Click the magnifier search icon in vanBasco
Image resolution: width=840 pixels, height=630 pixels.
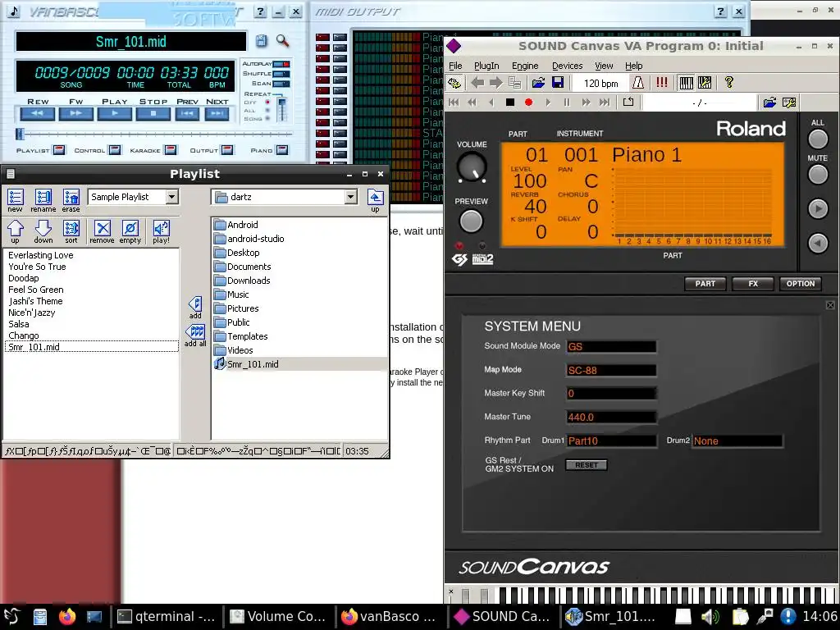282,41
